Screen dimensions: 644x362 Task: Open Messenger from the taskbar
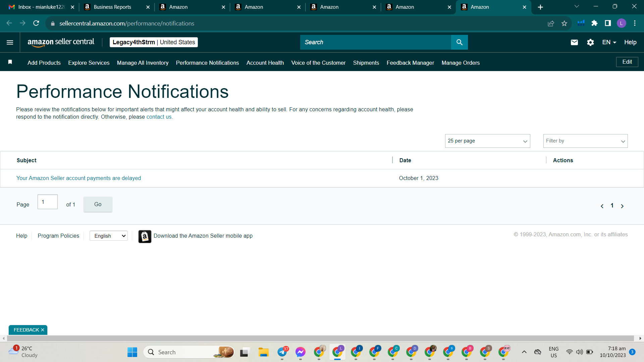301,352
